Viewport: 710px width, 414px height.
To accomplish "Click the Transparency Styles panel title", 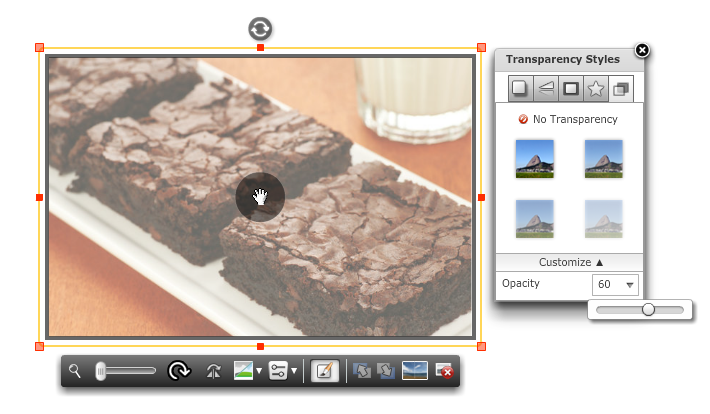I will [x=563, y=59].
